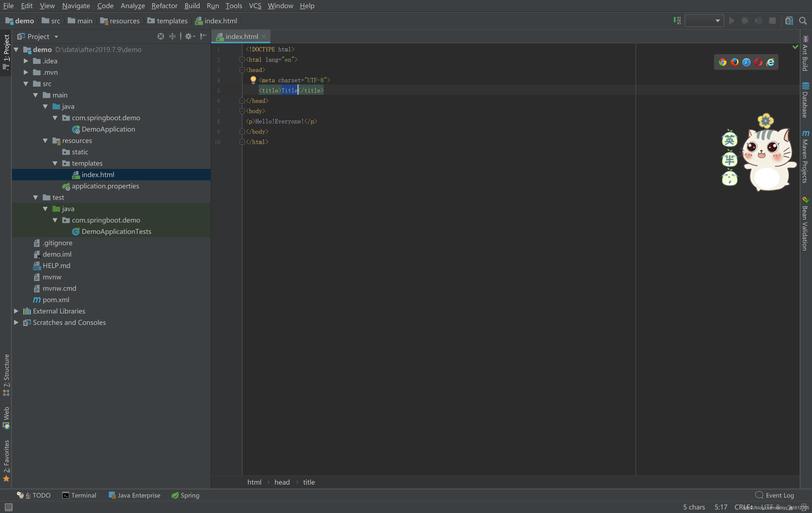Expand External Libraries node
Image resolution: width=812 pixels, height=513 pixels.
pyautogui.click(x=16, y=311)
